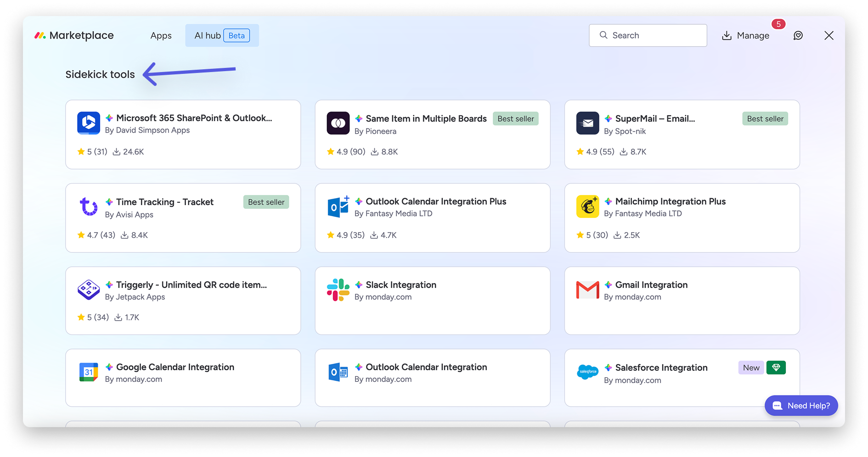Open the Need Help? chat button

pyautogui.click(x=801, y=406)
